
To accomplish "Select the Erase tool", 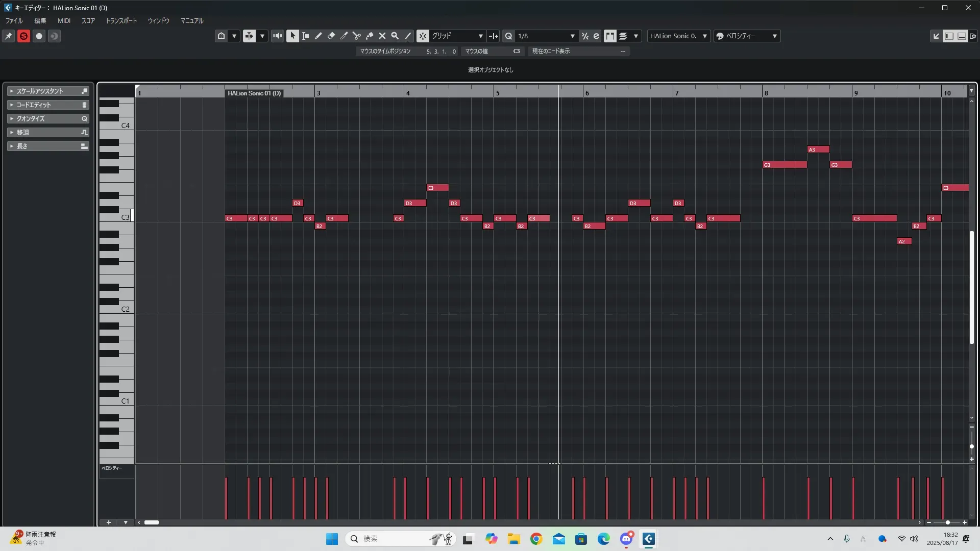I will pos(331,36).
